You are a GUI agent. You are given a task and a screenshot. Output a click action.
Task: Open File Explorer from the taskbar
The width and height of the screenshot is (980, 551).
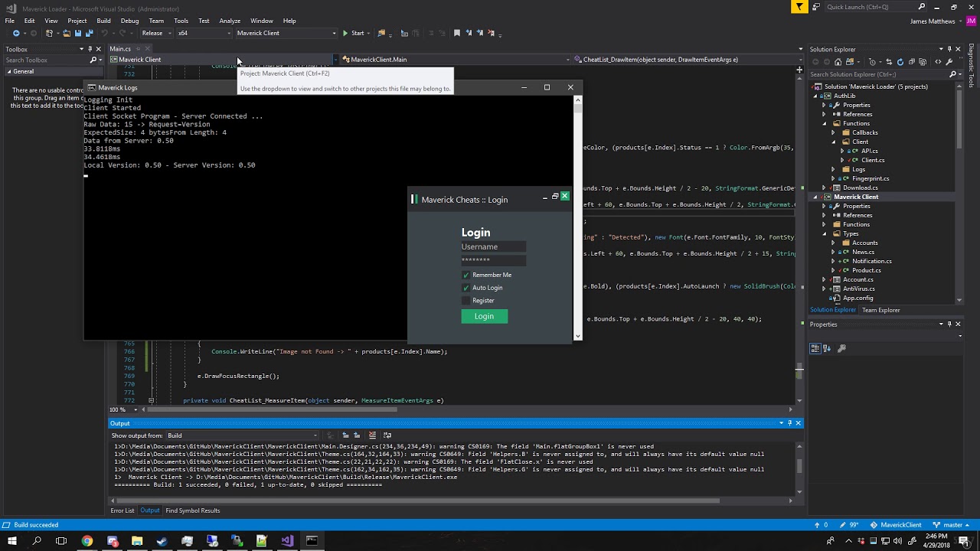tap(137, 541)
